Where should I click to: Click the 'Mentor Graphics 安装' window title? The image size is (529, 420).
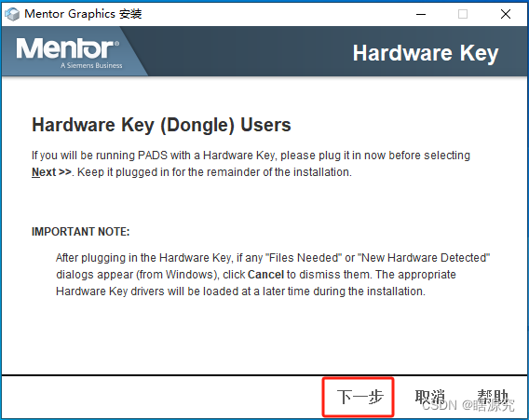click(83, 14)
